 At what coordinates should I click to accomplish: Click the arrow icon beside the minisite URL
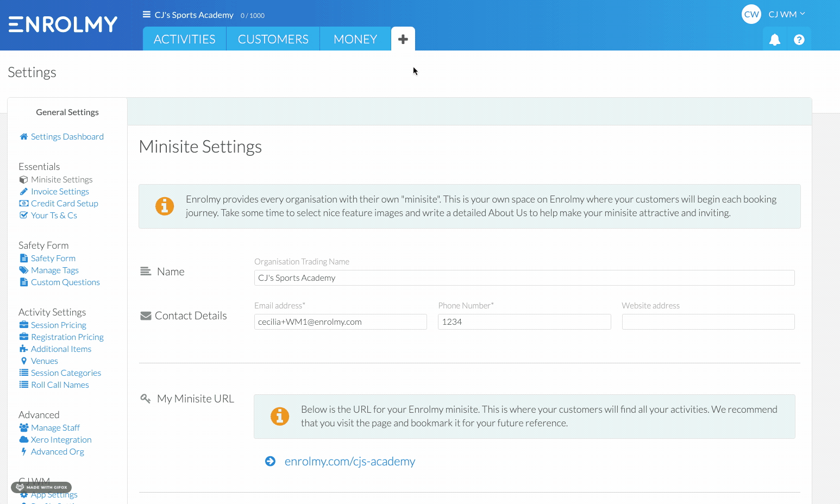tap(270, 462)
